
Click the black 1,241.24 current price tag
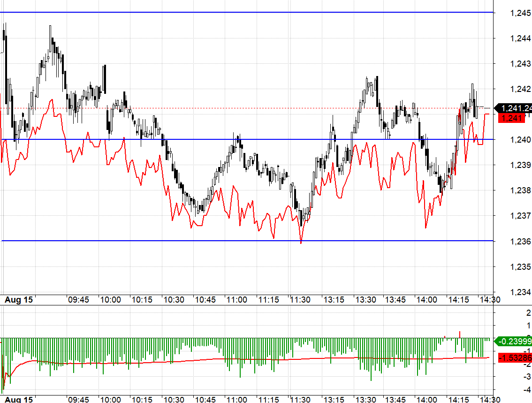[x=515, y=108]
